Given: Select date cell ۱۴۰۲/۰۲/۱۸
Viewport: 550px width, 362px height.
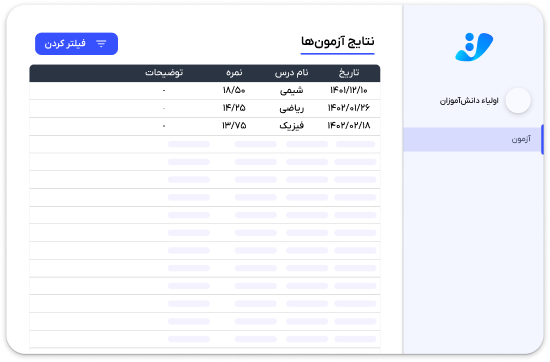Looking at the screenshot, I should 349,125.
